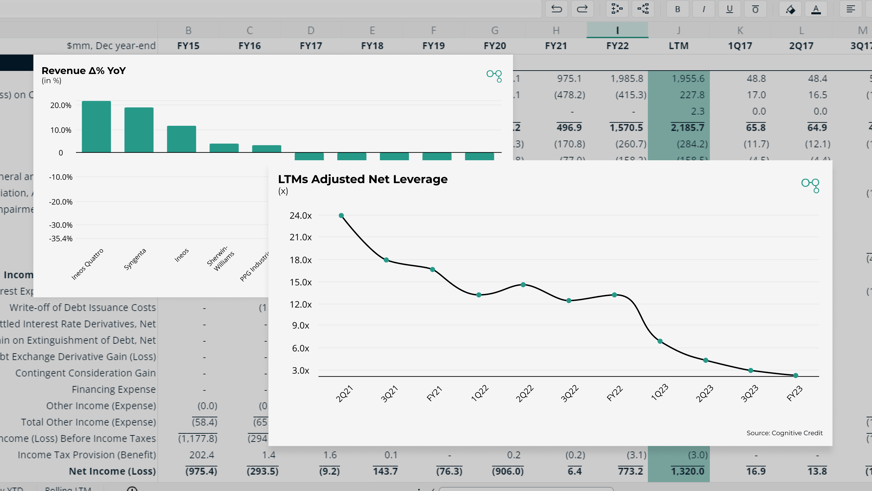
Task: Click the redo arrow icon
Action: point(582,9)
